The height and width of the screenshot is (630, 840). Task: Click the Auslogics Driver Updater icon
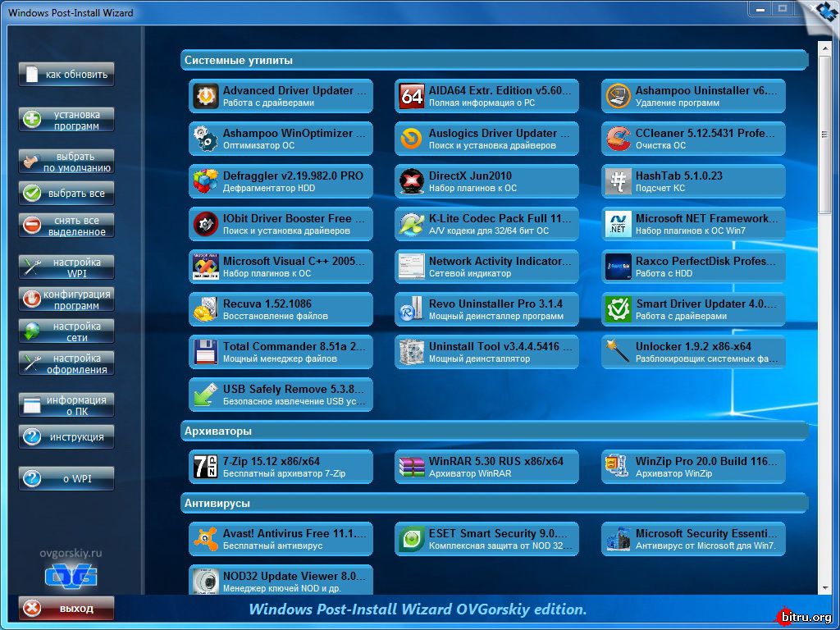pos(412,139)
